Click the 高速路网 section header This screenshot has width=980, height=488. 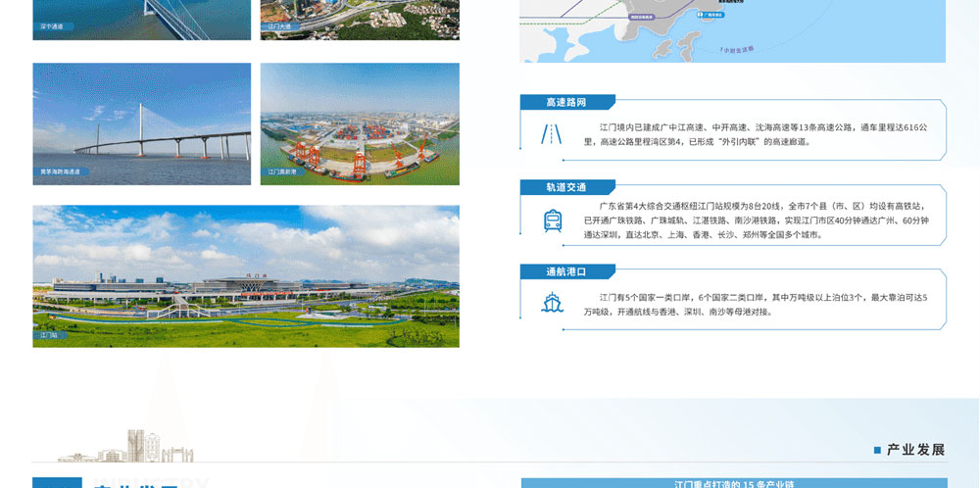(566, 103)
